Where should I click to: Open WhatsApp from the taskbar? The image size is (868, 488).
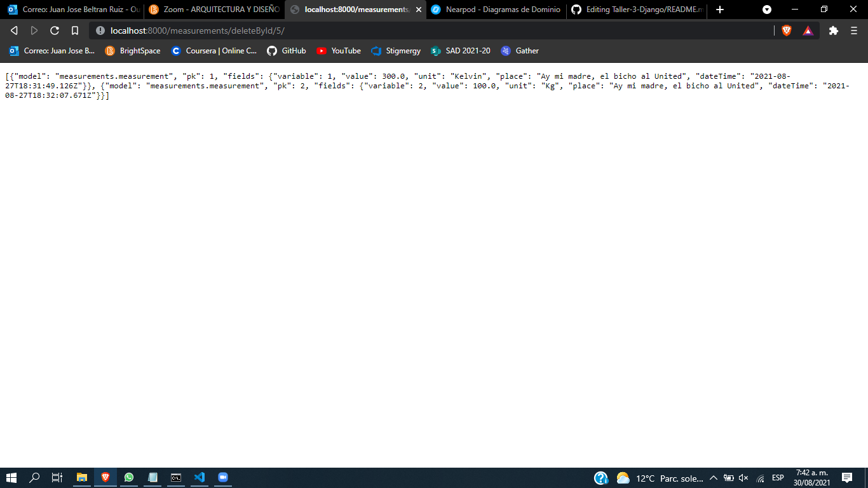coord(129,477)
